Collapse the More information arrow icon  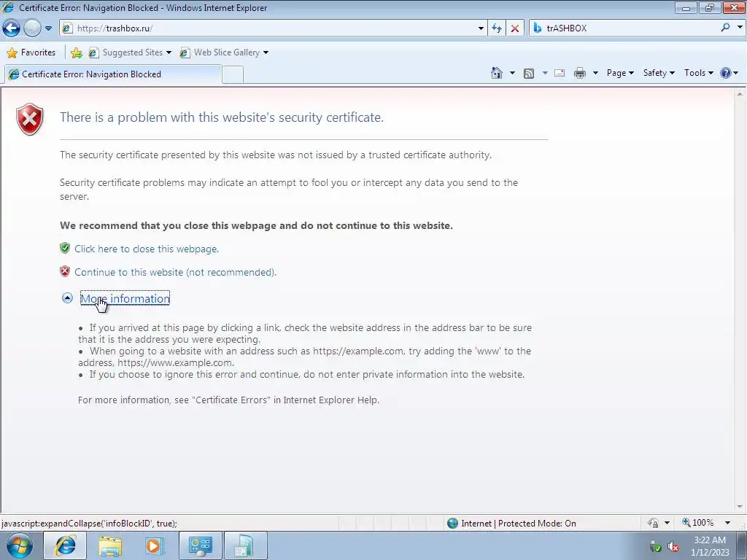[x=67, y=298]
